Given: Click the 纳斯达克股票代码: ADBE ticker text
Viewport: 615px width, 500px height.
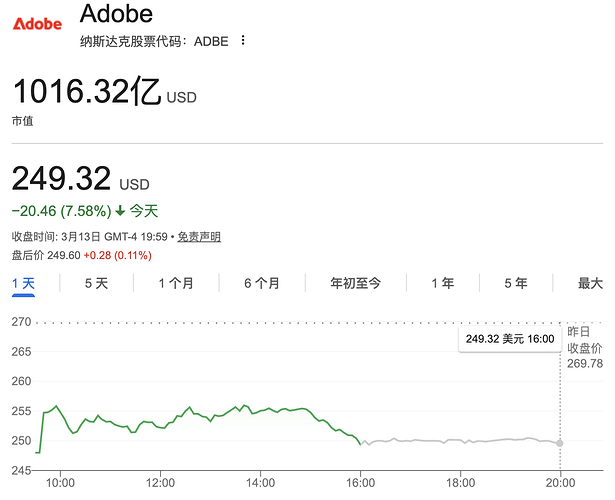Looking at the screenshot, I should [x=153, y=41].
